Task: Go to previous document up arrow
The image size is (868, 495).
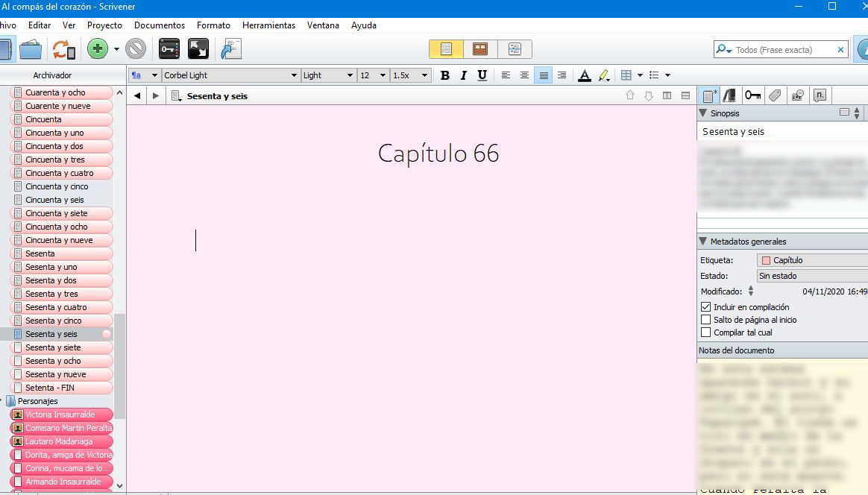Action: 630,95
